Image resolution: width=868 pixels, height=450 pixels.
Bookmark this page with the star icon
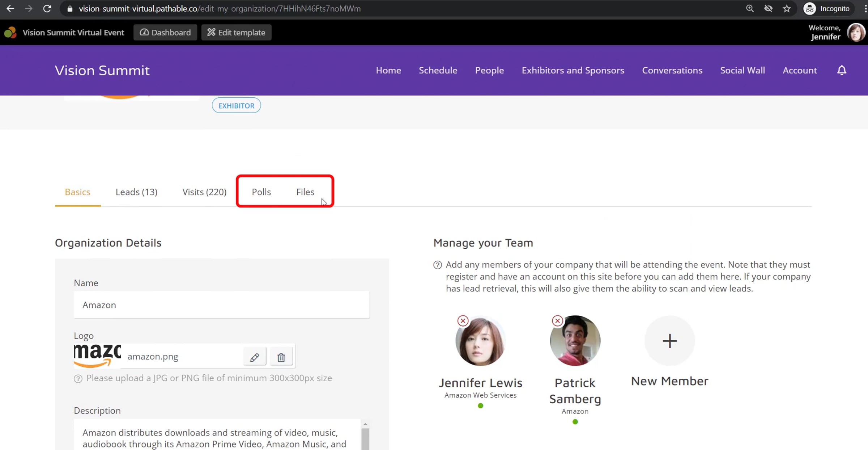coord(787,9)
